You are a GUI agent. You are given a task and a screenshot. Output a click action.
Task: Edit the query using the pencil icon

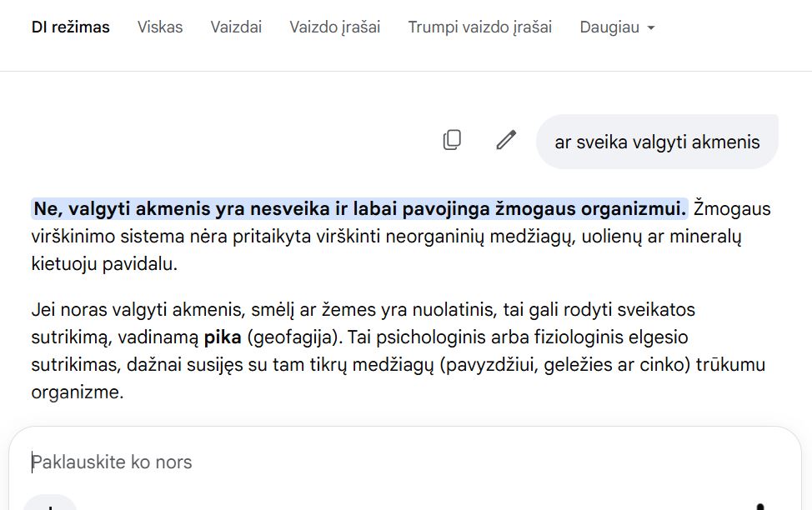506,140
